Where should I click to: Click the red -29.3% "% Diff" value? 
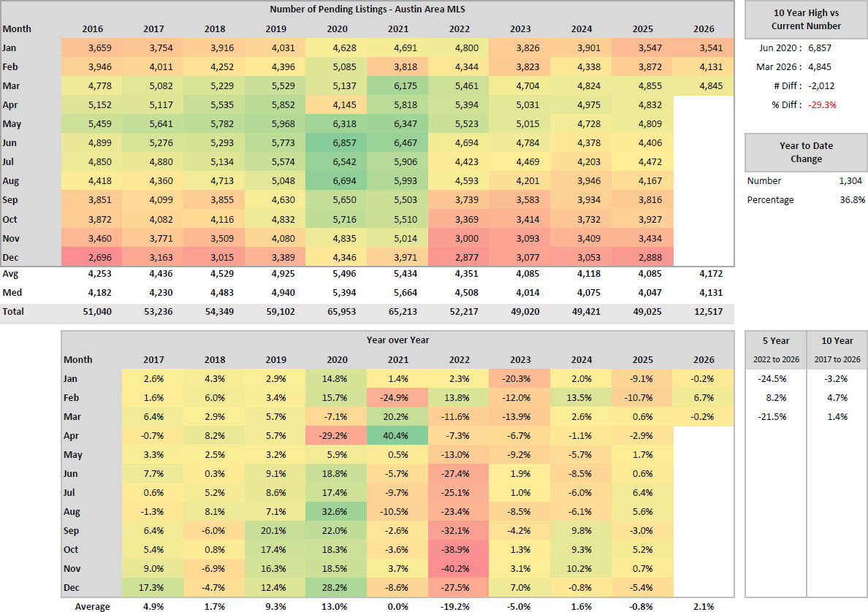(823, 104)
